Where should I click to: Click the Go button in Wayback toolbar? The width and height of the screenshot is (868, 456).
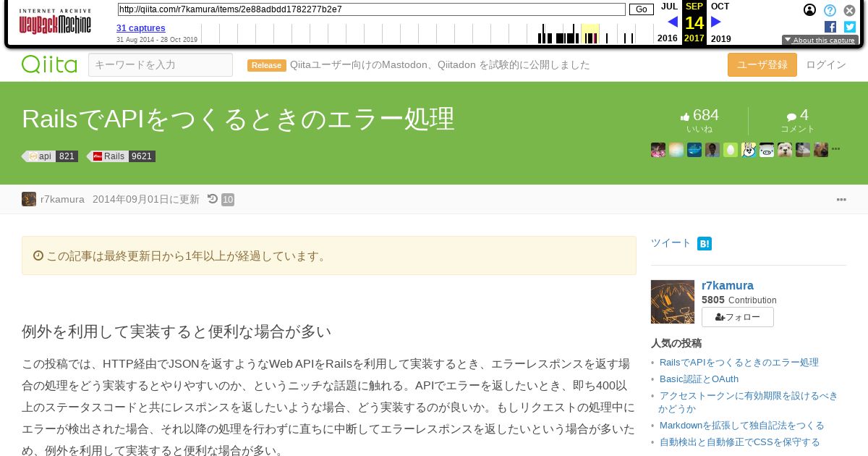point(641,9)
